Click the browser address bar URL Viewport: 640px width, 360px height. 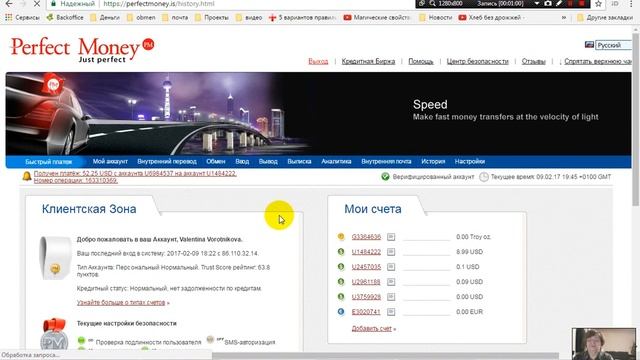(x=158, y=4)
